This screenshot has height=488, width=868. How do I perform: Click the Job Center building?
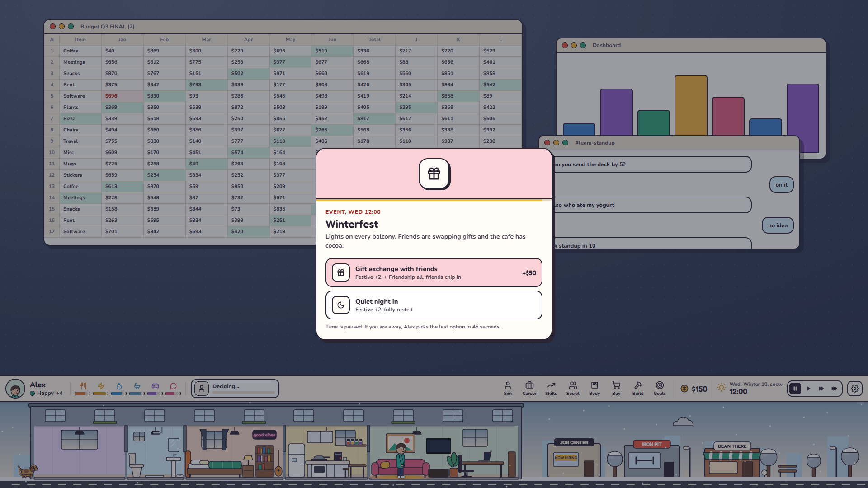574,458
